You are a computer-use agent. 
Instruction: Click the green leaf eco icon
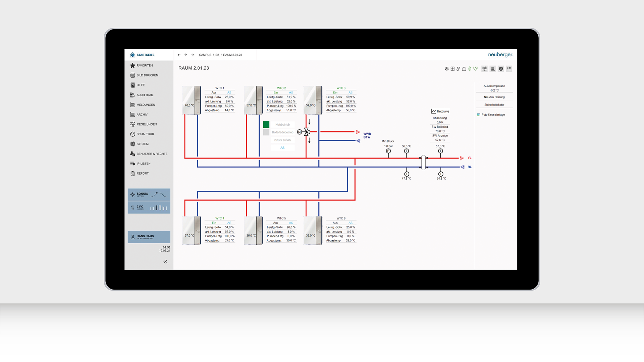click(x=470, y=69)
